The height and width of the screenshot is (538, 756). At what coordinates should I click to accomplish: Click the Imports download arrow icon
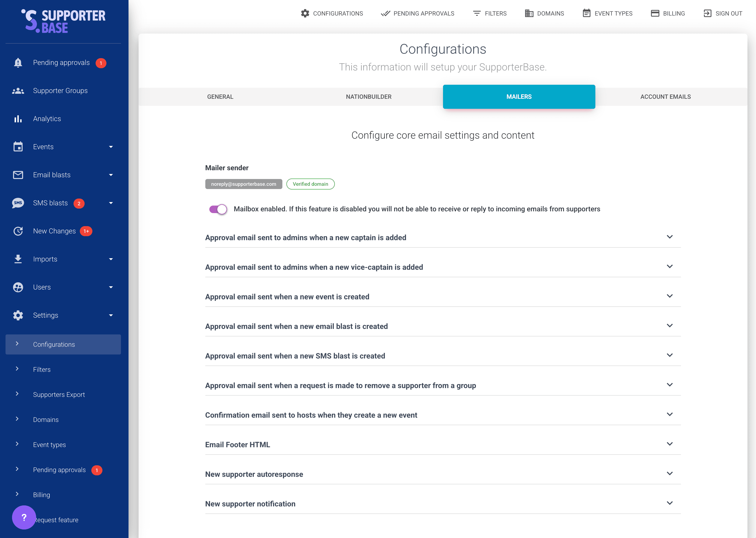point(18,259)
